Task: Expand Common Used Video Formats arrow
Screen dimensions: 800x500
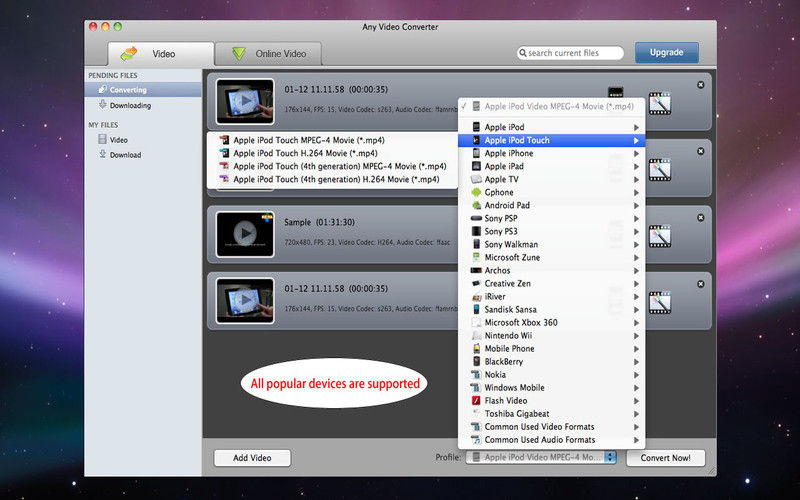Action: click(636, 427)
